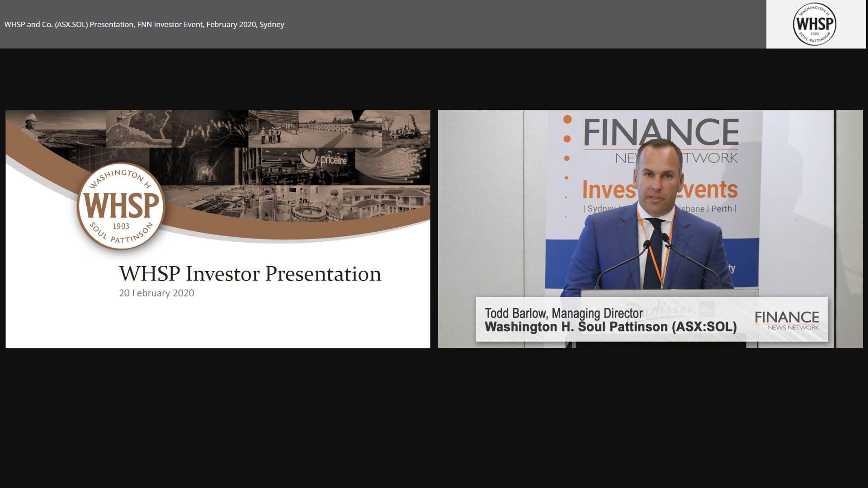Click the stock chart photo on slide

(x=210, y=129)
